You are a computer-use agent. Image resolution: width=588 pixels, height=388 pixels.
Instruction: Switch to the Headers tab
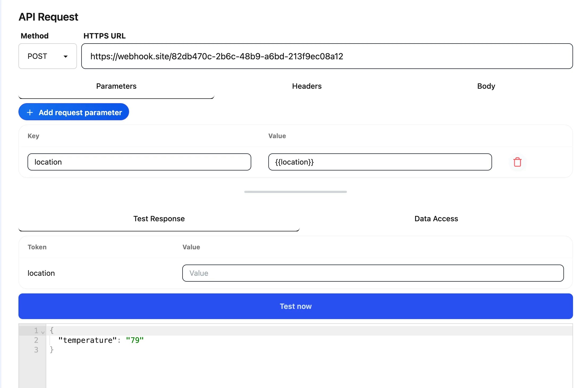point(307,86)
